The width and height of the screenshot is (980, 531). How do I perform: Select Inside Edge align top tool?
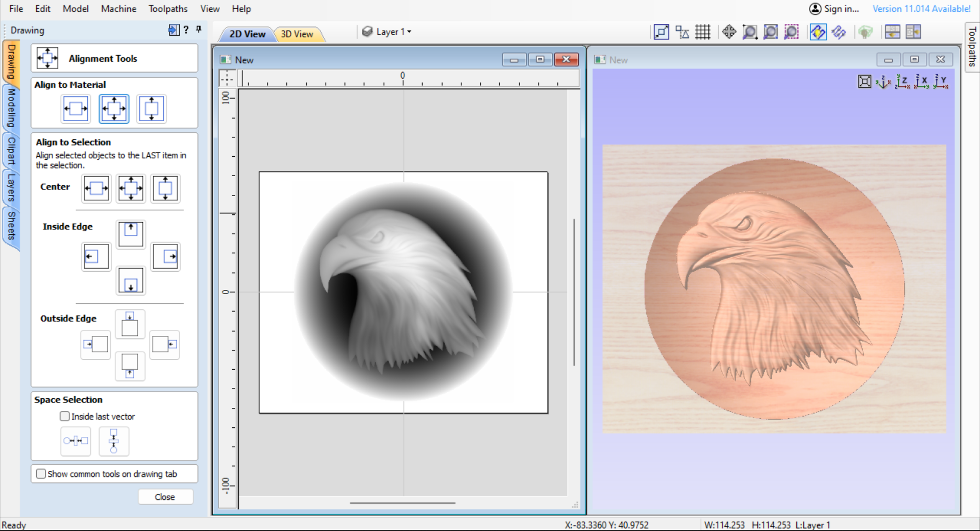point(131,234)
